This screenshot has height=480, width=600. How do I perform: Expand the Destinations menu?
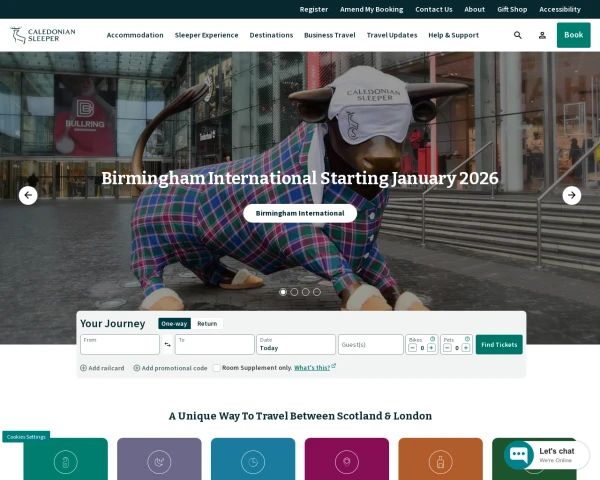tap(271, 35)
